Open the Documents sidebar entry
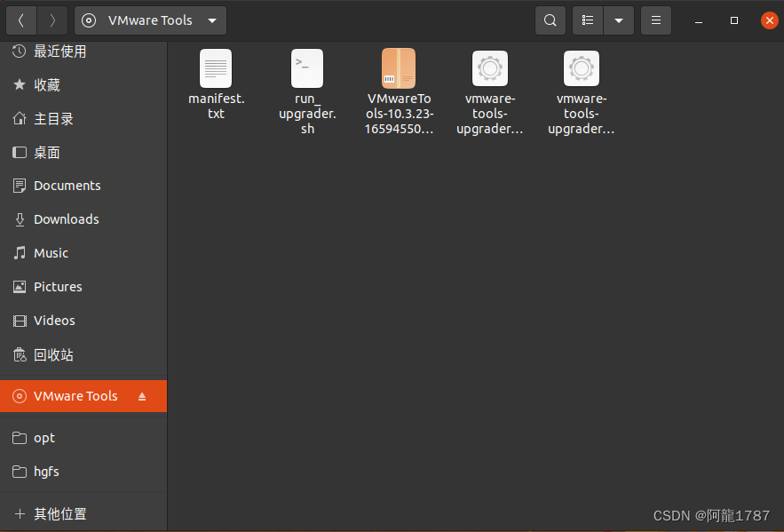Screen dimensions: 784x532 point(83,186)
